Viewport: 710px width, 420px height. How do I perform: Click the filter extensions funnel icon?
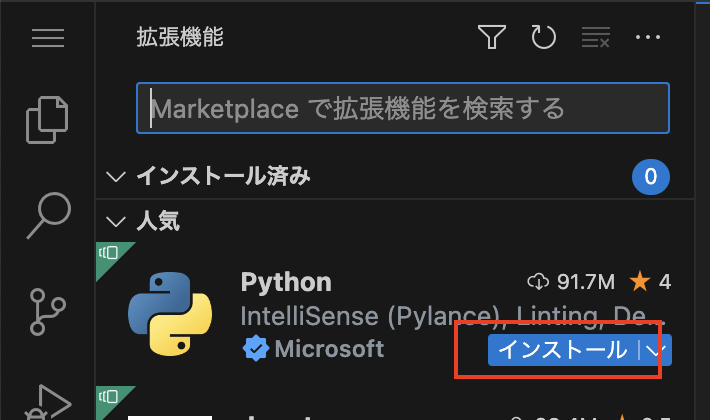[492, 37]
